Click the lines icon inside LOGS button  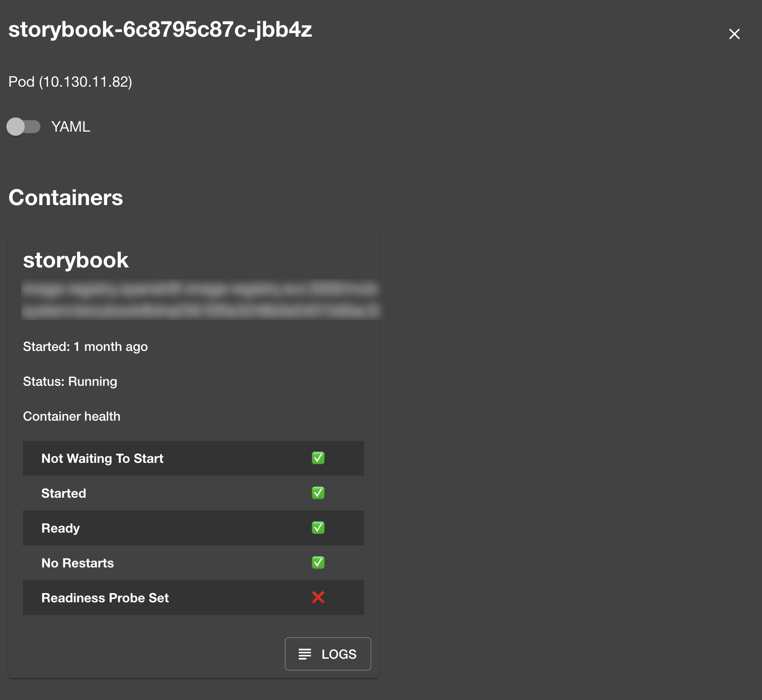coord(304,654)
